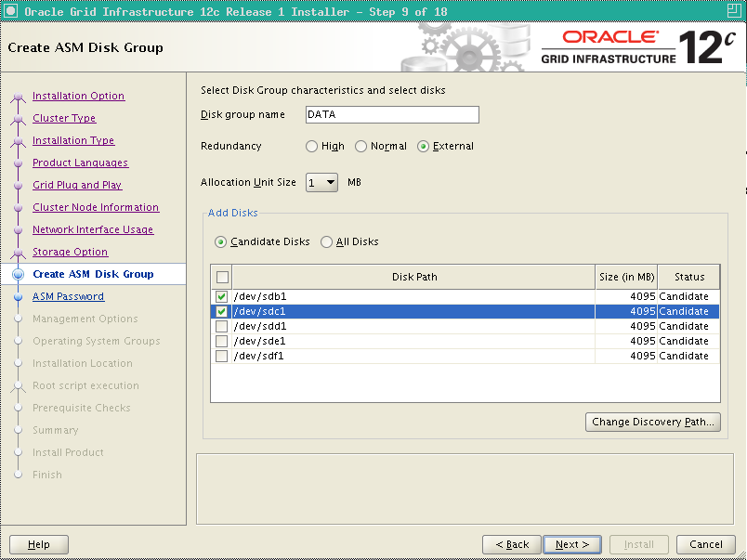Click the Back button
The width and height of the screenshot is (747, 560).
coord(512,544)
